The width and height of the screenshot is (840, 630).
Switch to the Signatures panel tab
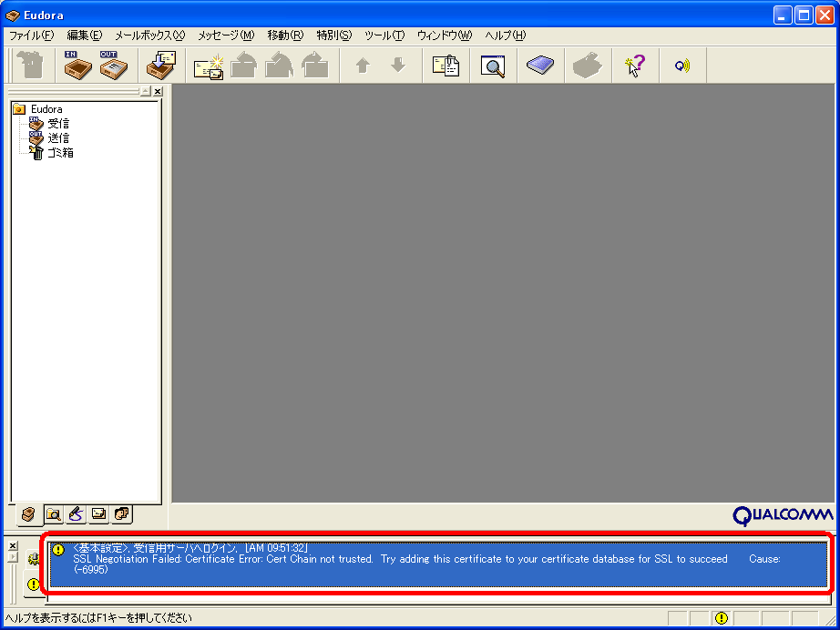click(x=76, y=514)
